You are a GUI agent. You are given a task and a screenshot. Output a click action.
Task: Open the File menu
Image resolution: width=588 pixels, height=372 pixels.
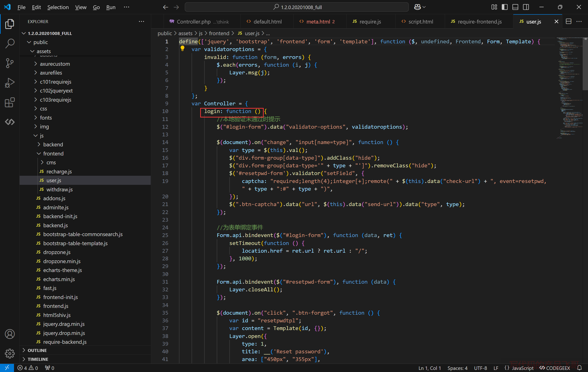[x=21, y=7]
